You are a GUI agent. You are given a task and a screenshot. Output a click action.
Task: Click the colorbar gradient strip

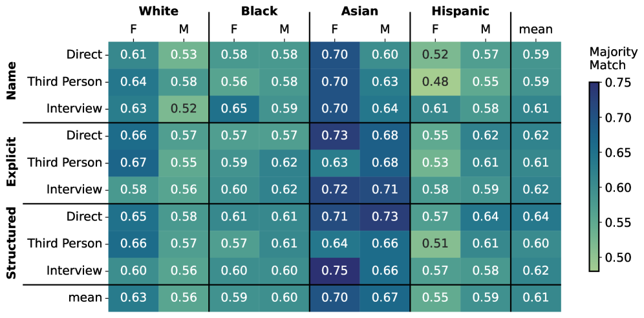594,176
